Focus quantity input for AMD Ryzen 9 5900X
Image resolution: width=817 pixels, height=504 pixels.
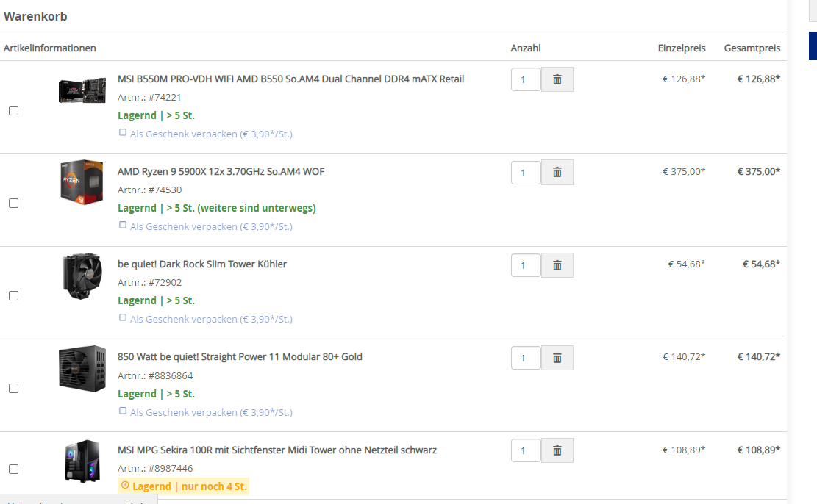point(526,173)
